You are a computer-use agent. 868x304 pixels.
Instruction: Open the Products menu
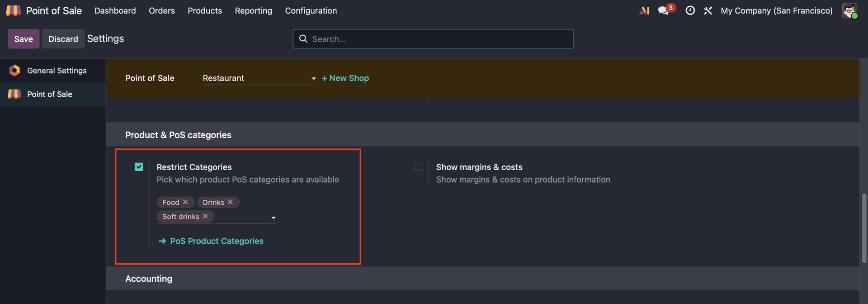click(x=205, y=10)
